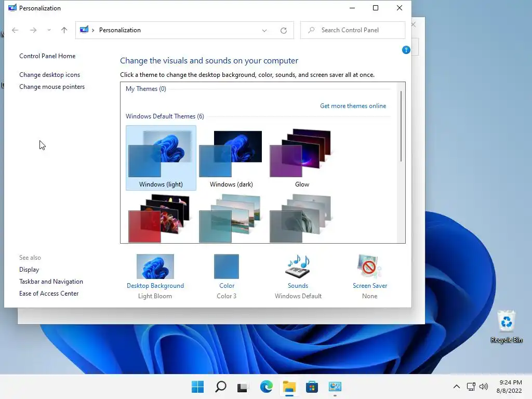532x399 pixels.
Task: Open Microsoft Store from the taskbar
Action: pos(312,387)
